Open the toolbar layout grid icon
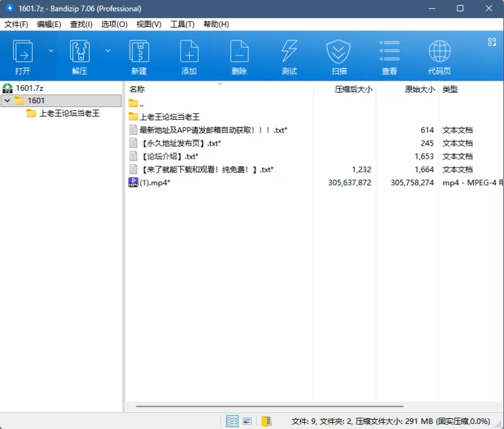 [492, 42]
